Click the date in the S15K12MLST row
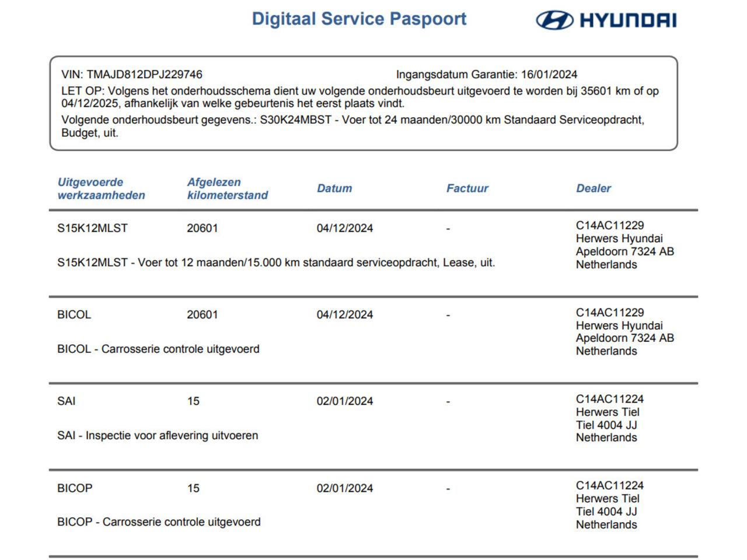Viewport: 747px width, 560px height. 344,228
